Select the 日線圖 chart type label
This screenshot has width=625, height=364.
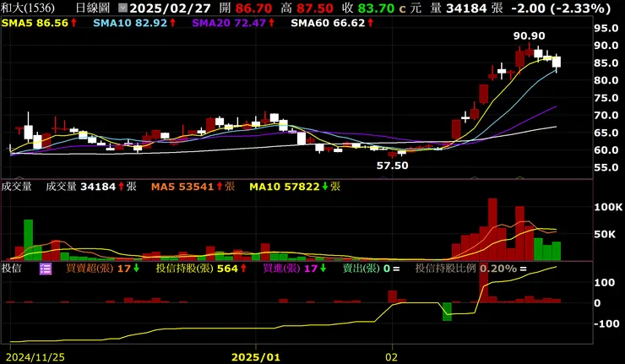[x=92, y=8]
